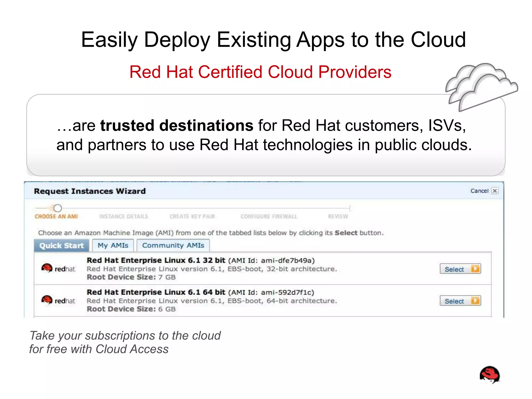Click the Configure Firewall step label
This screenshot has height=399, width=532.
click(269, 216)
